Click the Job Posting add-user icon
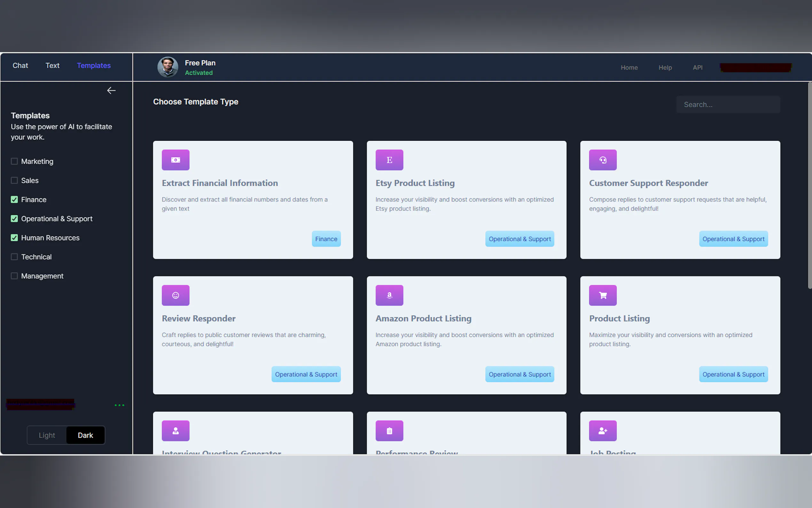Image resolution: width=812 pixels, height=508 pixels. 603,431
